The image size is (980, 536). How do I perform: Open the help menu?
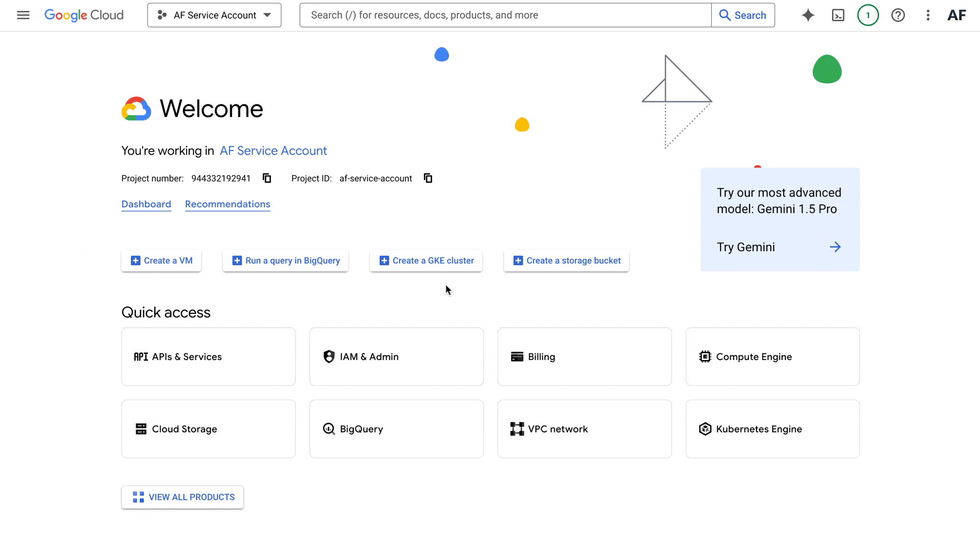(898, 15)
